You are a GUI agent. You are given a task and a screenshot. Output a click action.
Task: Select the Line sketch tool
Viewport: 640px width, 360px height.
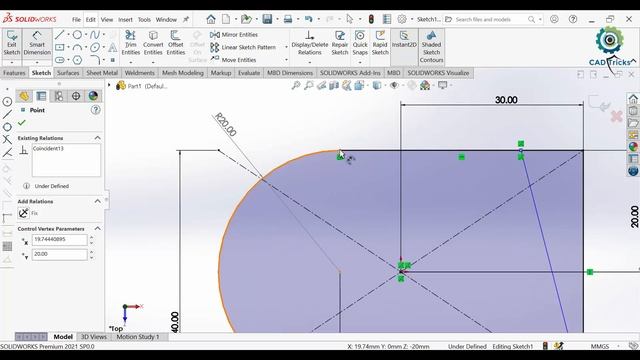point(60,35)
